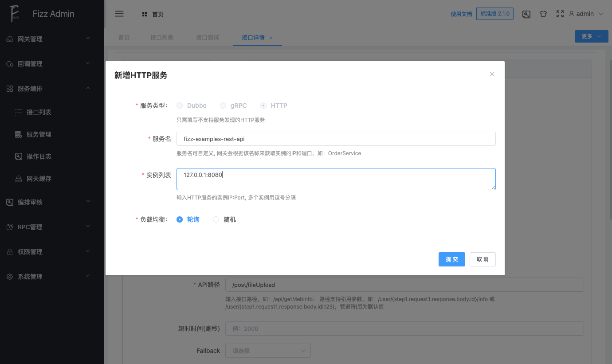Choose 随机 load balancing option
Screen dimensions: 612x364
[x=216, y=219]
